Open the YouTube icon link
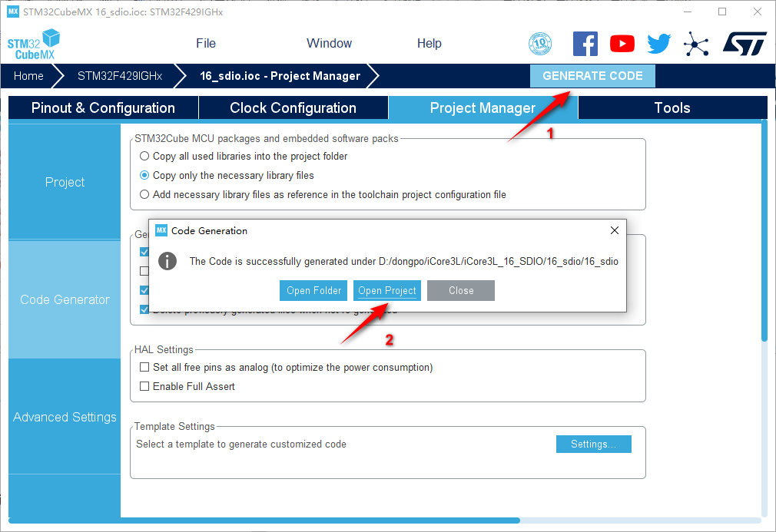The width and height of the screenshot is (776, 532). pos(622,44)
